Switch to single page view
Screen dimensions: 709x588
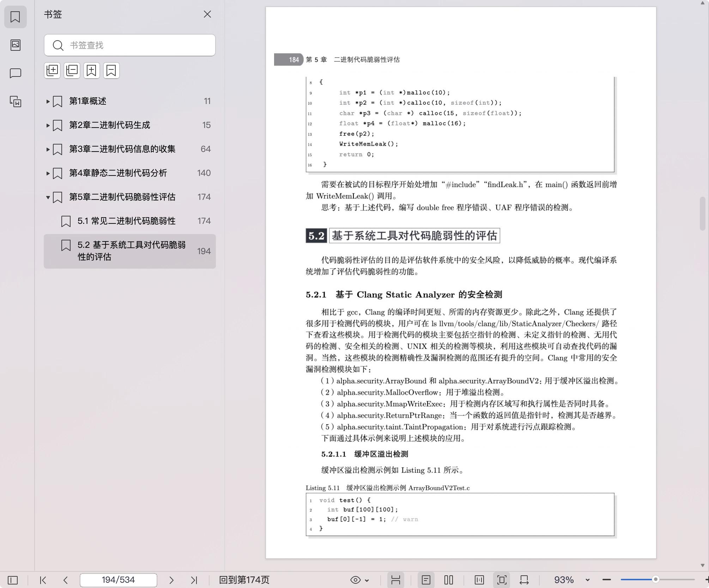point(426,580)
